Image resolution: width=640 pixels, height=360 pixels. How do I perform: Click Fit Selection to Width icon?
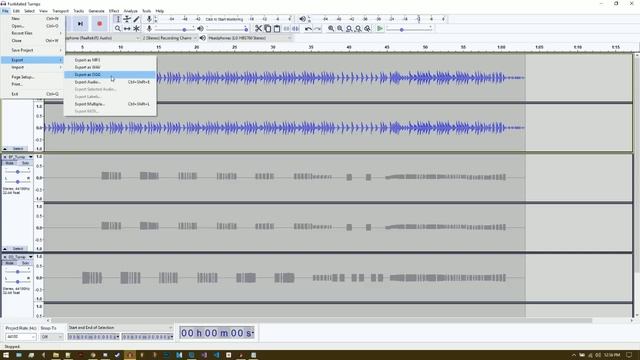pyautogui.click(x=349, y=29)
